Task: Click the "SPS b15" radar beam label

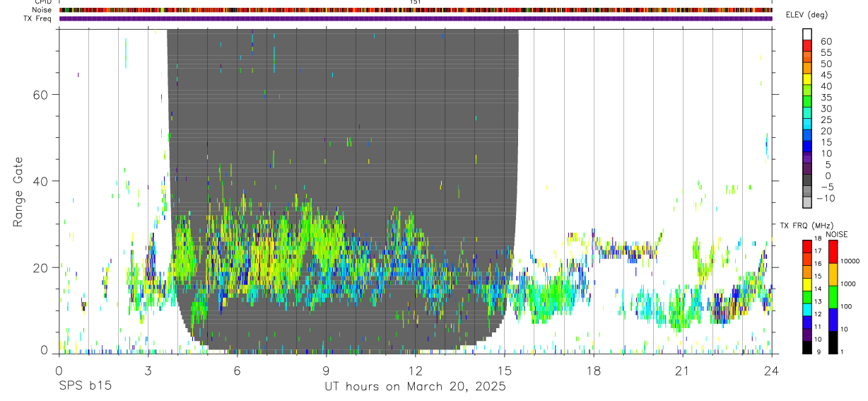Action: coord(85,387)
